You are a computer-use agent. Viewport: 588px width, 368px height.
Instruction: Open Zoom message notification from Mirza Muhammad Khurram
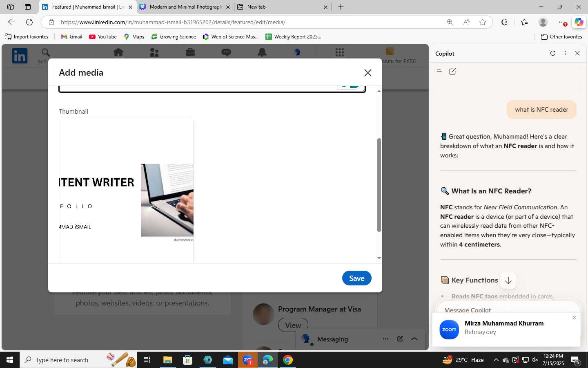click(x=506, y=329)
